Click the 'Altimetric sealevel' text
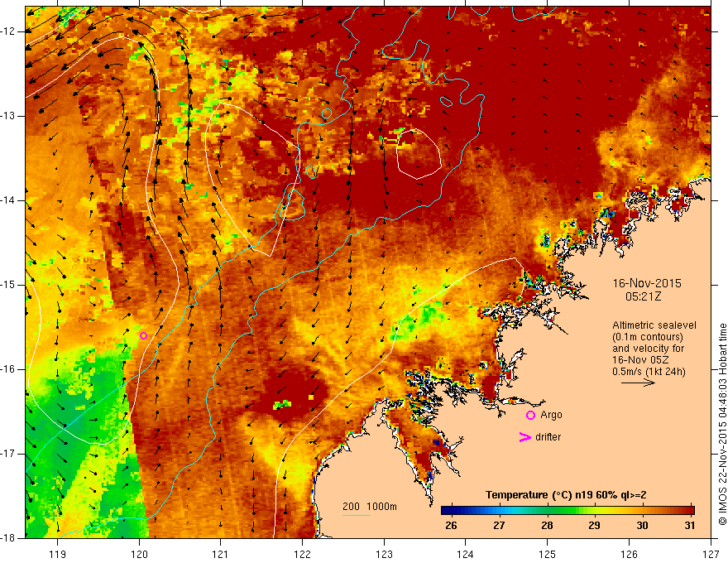This screenshot has height=563, width=728. point(654,325)
